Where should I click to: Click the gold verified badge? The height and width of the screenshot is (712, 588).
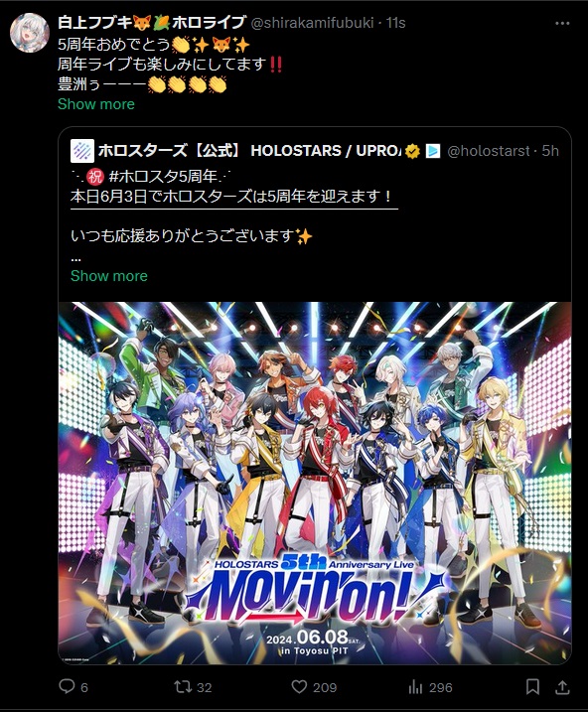click(x=412, y=151)
